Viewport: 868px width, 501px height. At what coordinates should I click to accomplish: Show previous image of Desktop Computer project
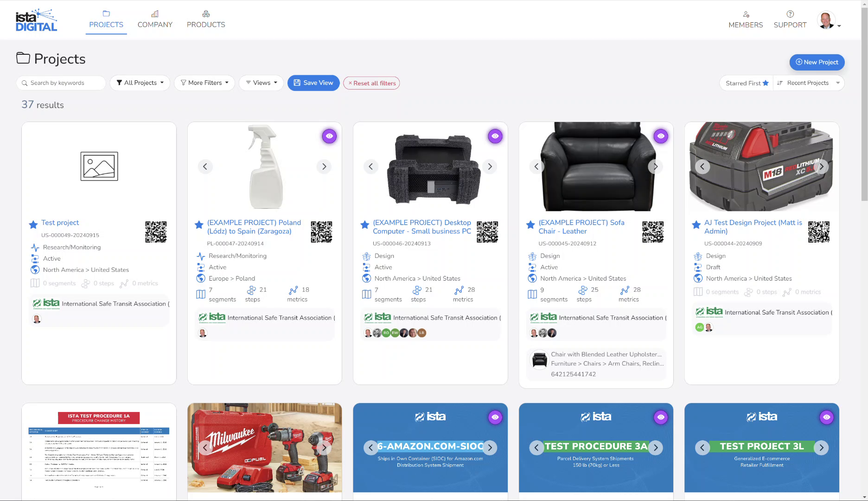(370, 167)
